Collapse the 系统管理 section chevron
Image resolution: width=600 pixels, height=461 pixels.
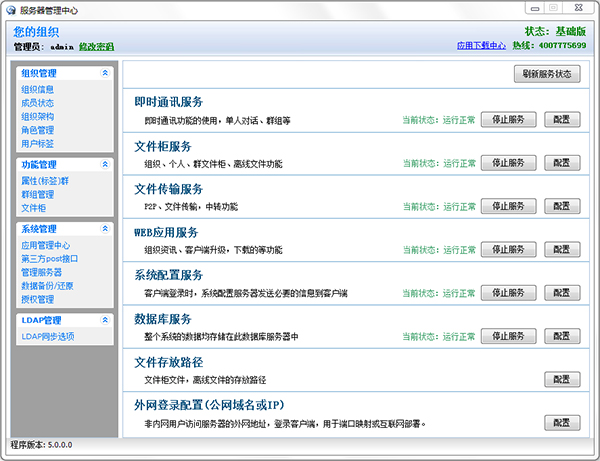click(105, 229)
